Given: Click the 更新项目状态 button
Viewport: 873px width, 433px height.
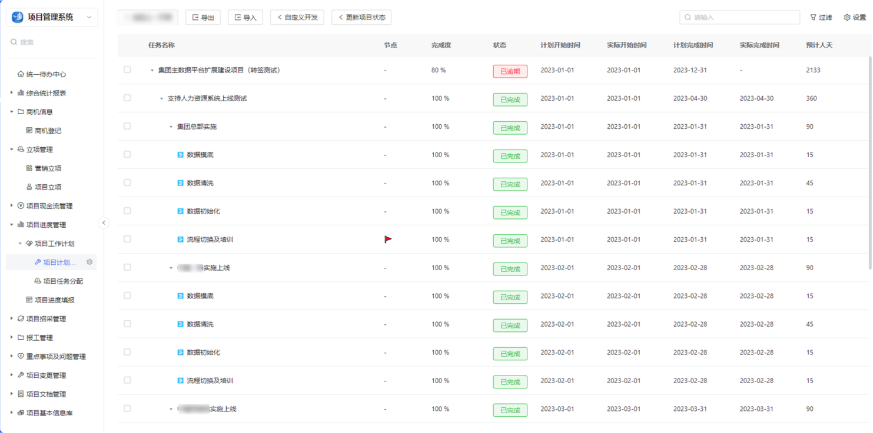Looking at the screenshot, I should point(361,17).
